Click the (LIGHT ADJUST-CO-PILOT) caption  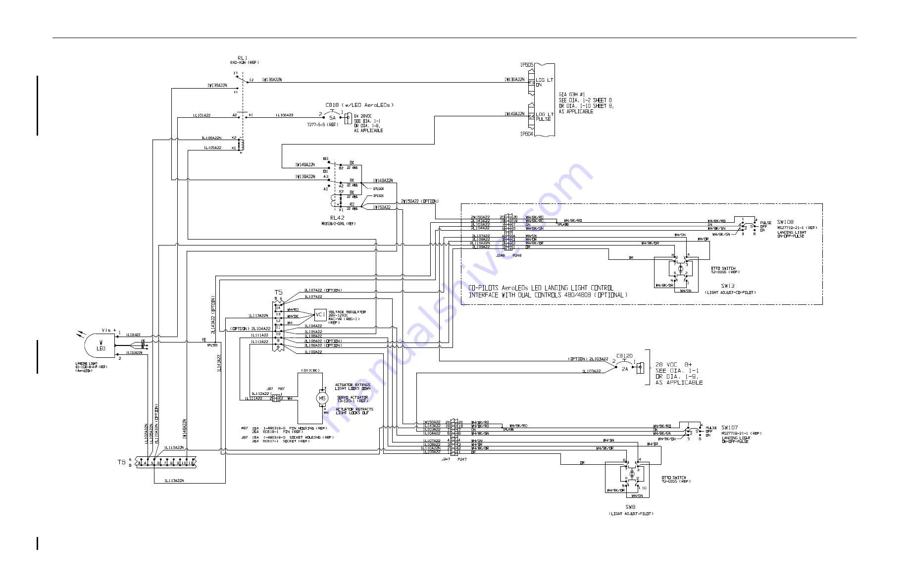730,293
